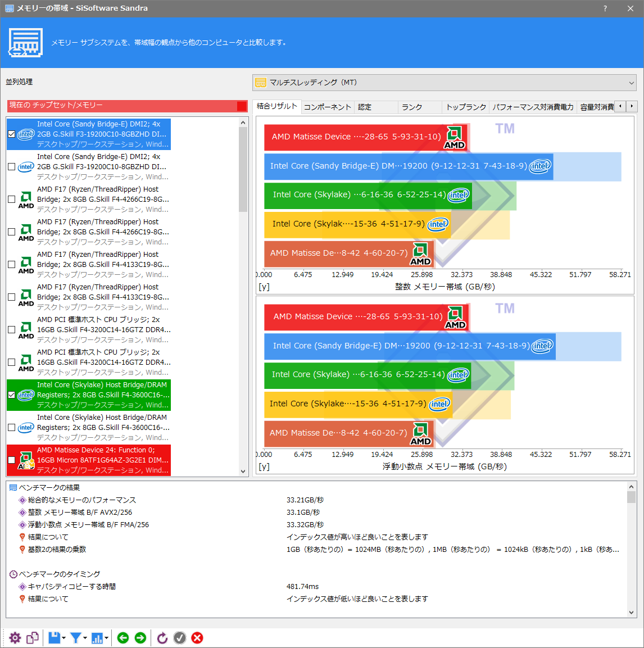The height and width of the screenshot is (648, 644).
Task: Click the results pane scroll down arrow
Action: coord(631,613)
